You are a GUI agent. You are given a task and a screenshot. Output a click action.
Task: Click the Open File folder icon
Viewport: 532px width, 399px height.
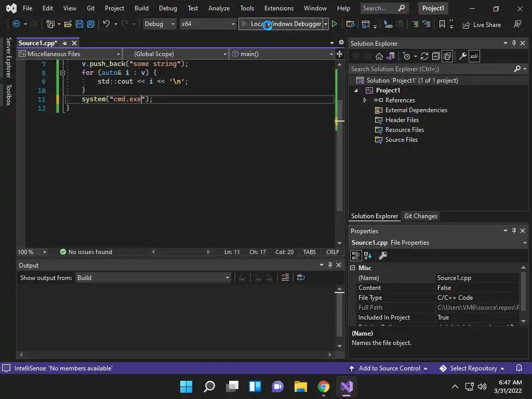[68, 24]
